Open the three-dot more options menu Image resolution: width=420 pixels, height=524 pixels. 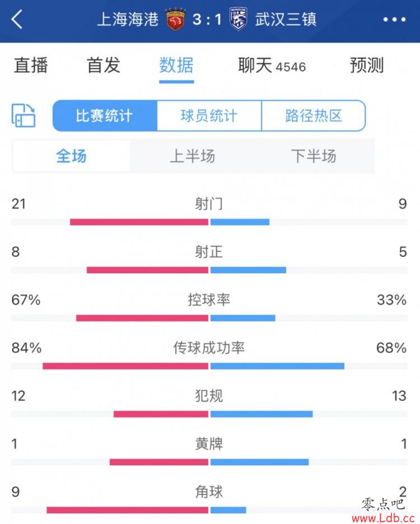pyautogui.click(x=394, y=20)
